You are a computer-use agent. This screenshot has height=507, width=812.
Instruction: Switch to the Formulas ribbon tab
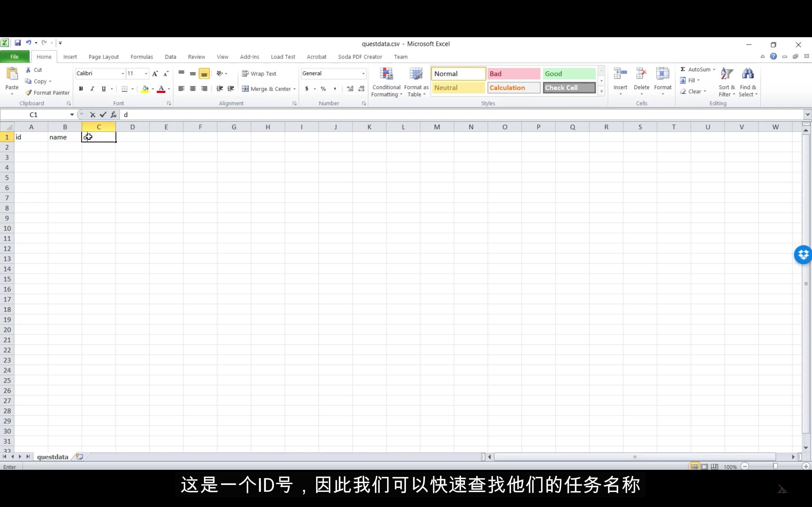pos(142,57)
